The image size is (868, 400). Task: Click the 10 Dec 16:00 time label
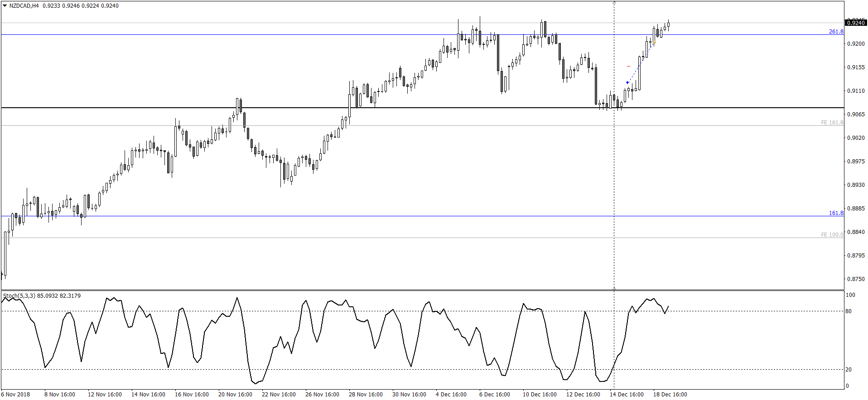pyautogui.click(x=540, y=395)
